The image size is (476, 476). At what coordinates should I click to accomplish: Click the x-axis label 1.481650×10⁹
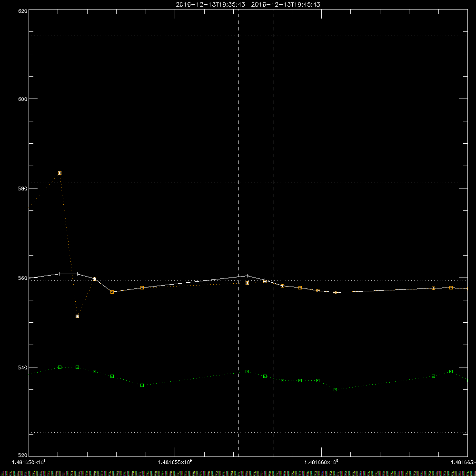pyautogui.click(x=29, y=462)
